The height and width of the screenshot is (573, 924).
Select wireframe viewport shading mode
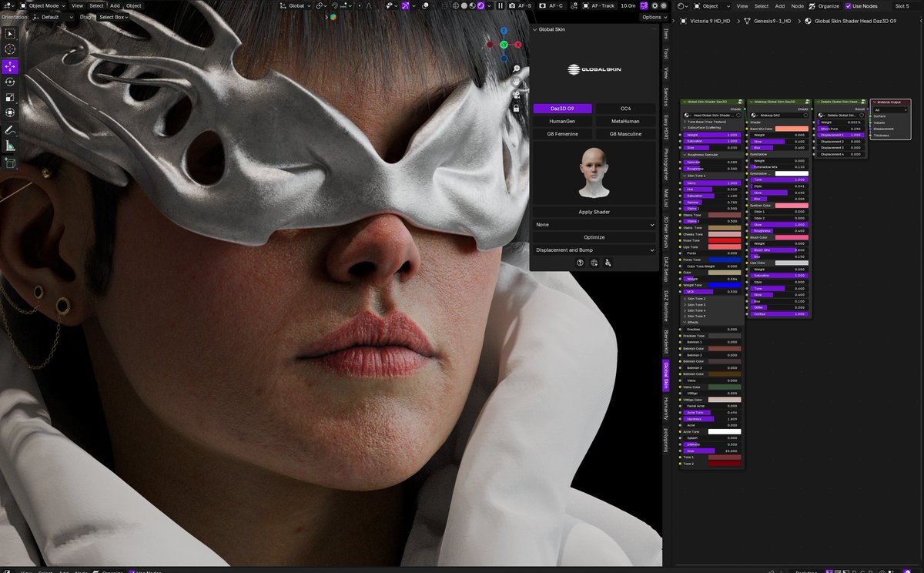(x=454, y=5)
